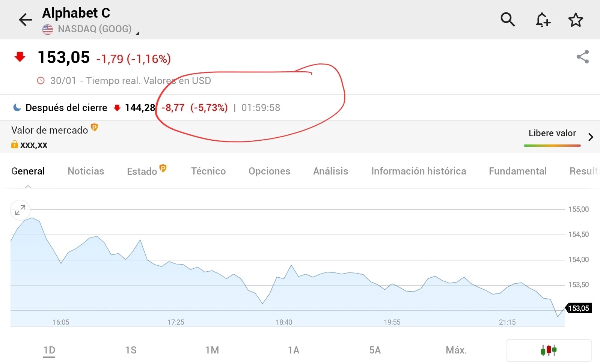Image resolution: width=600 pixels, height=364 pixels.
Task: Tap the after-hours price 144,28
Action: point(140,108)
